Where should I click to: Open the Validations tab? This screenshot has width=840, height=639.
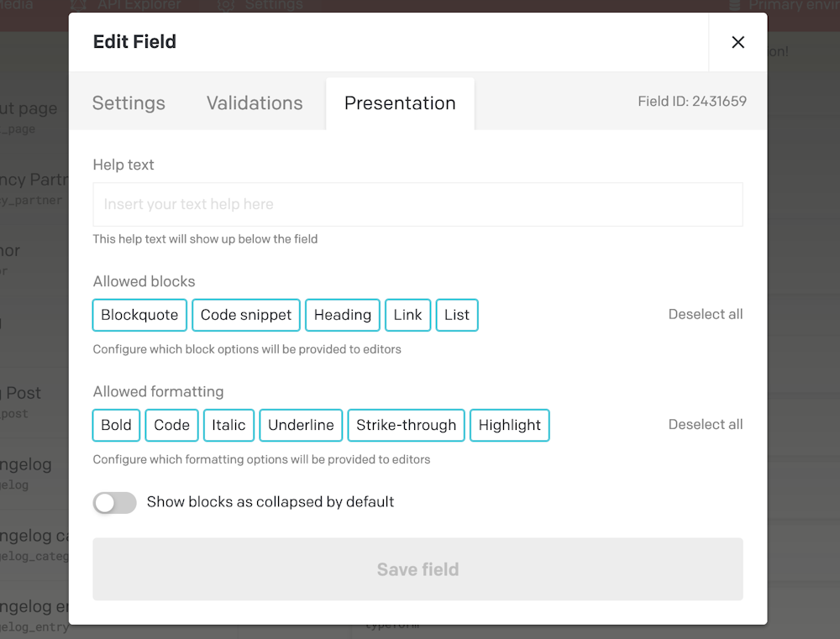tap(255, 102)
